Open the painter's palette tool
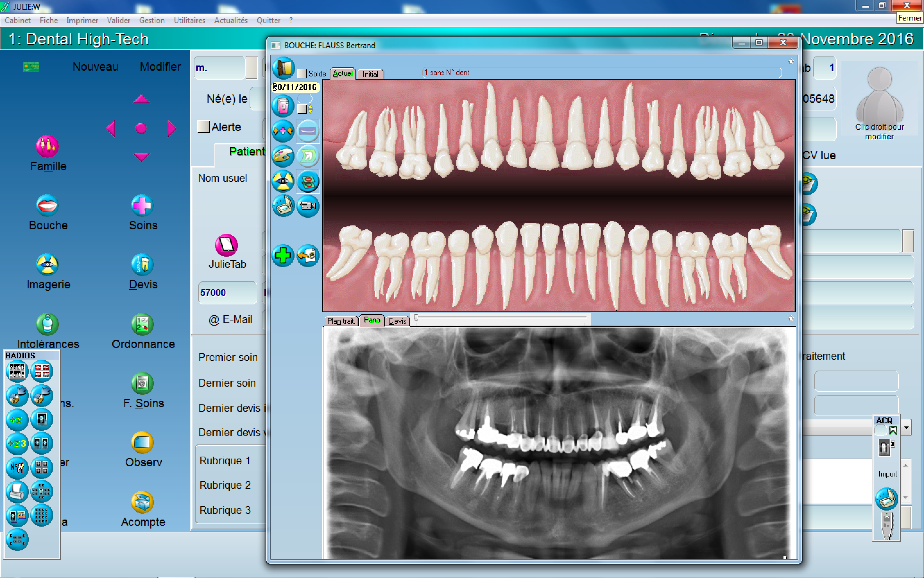This screenshot has height=578, width=924. pyautogui.click(x=283, y=156)
